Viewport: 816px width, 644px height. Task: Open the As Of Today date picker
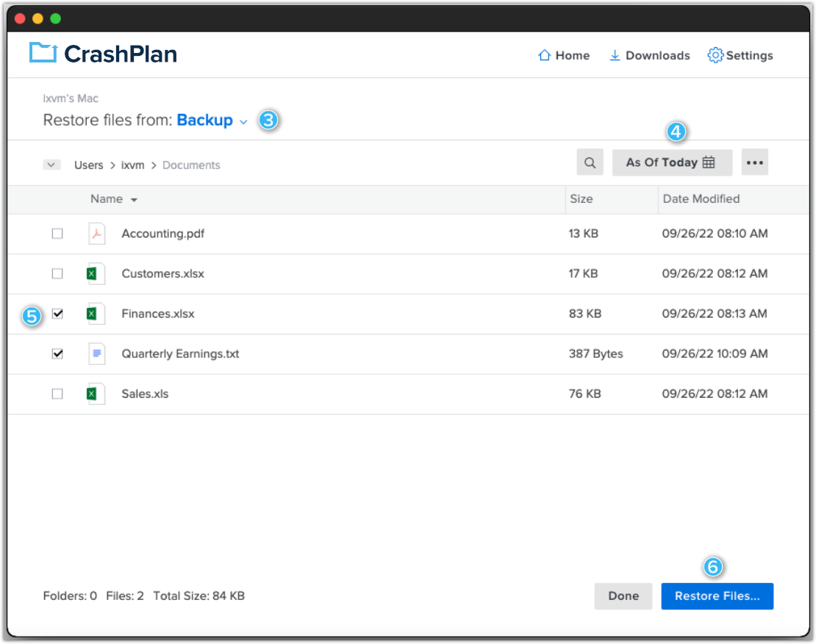point(672,162)
